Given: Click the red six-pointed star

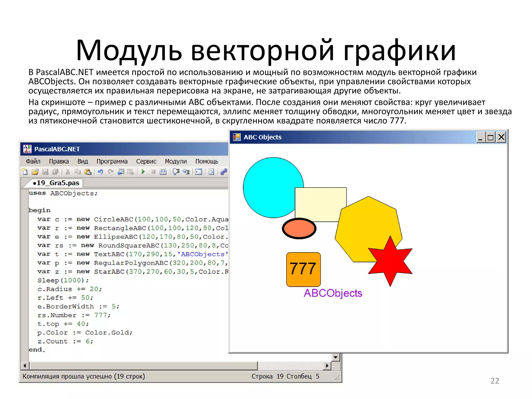Looking at the screenshot, I should pos(390,261).
